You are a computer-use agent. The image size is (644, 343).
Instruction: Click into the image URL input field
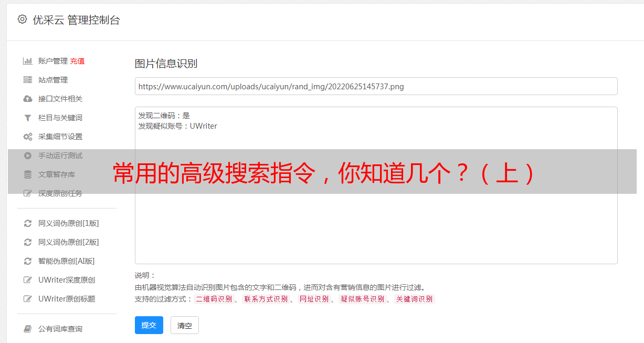pos(376,86)
